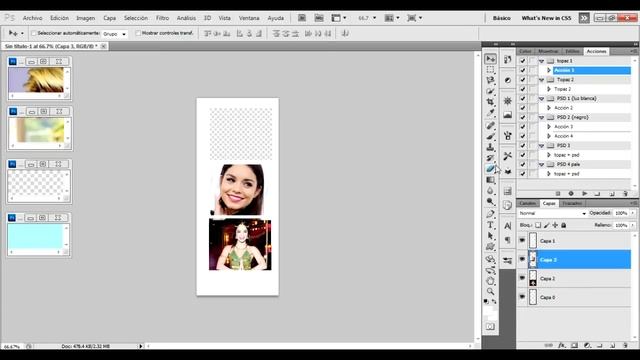Uncheck the Acción 4 item checkbox
Image resolution: width=640 pixels, height=360 pixels.
click(x=522, y=136)
